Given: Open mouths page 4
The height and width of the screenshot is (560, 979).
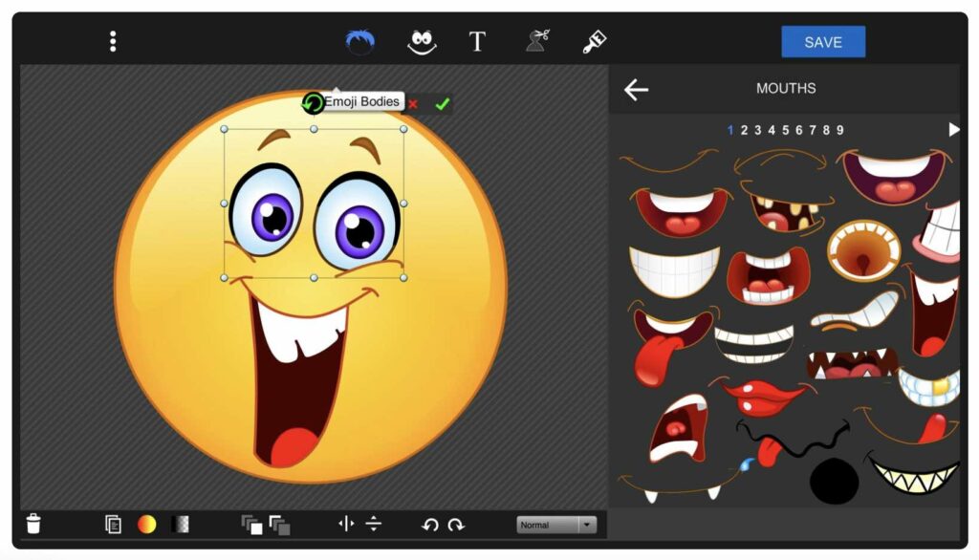Looking at the screenshot, I should click(x=772, y=130).
